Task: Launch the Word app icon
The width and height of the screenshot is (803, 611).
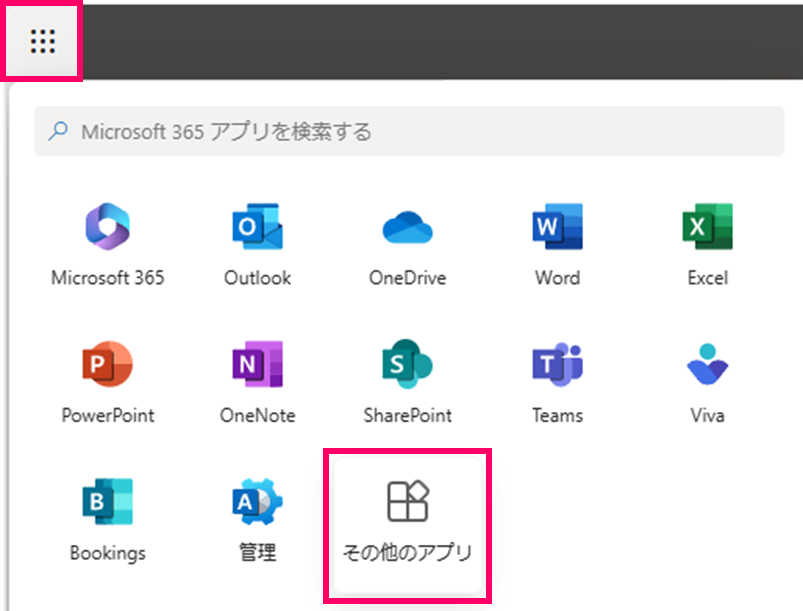Action: point(557,226)
